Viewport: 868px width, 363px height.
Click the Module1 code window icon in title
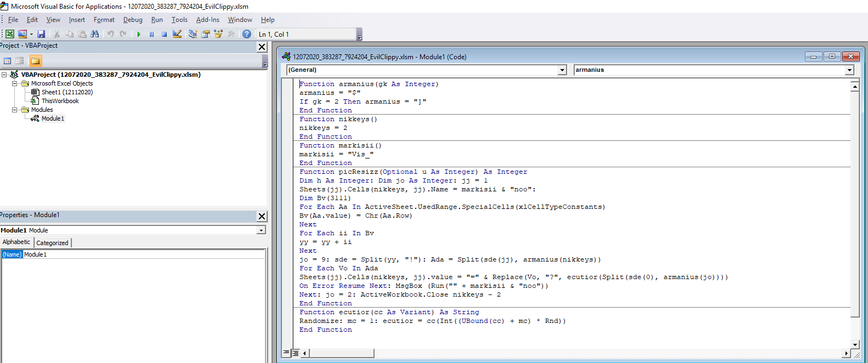(286, 56)
